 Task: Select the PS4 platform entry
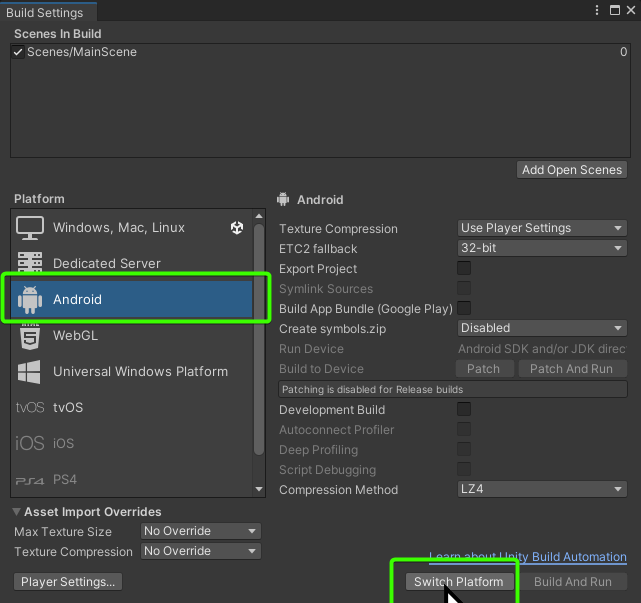point(132,480)
